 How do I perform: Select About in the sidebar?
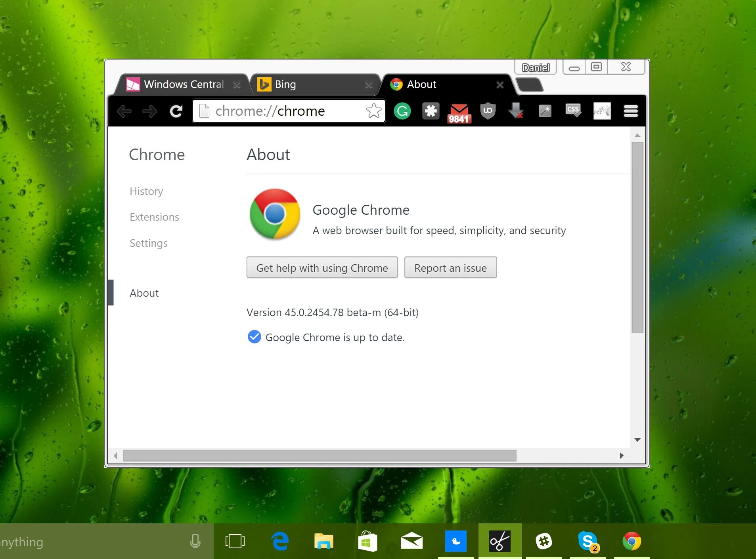(144, 293)
